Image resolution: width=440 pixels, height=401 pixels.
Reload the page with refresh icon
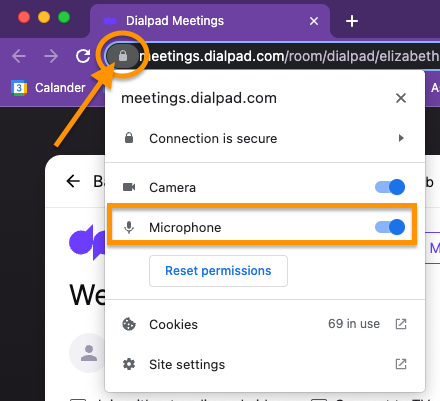tap(83, 56)
